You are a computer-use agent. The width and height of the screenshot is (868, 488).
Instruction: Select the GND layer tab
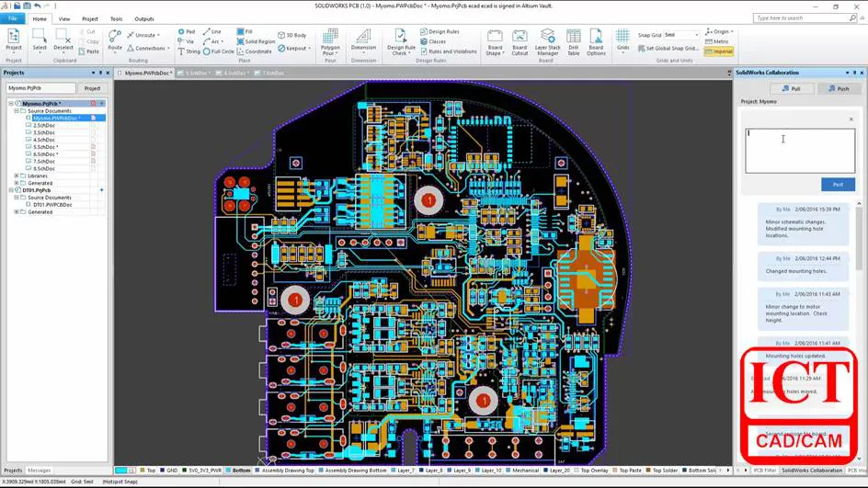point(169,471)
